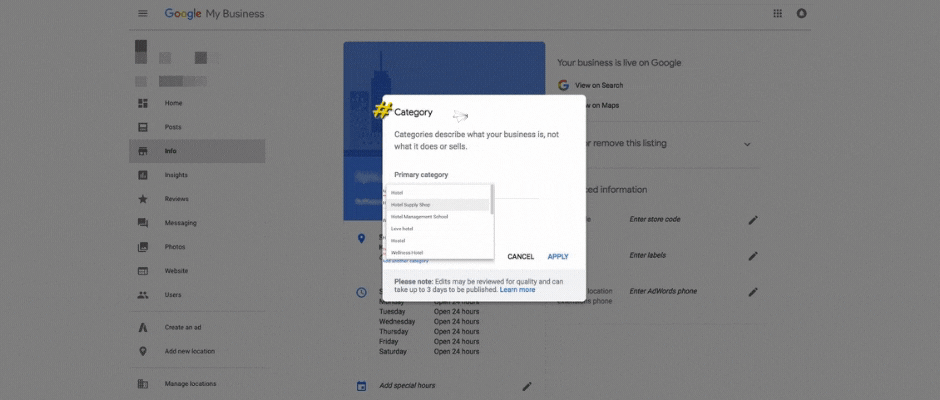Click the Info storefront icon
This screenshot has width=940, height=400.
(x=143, y=151)
